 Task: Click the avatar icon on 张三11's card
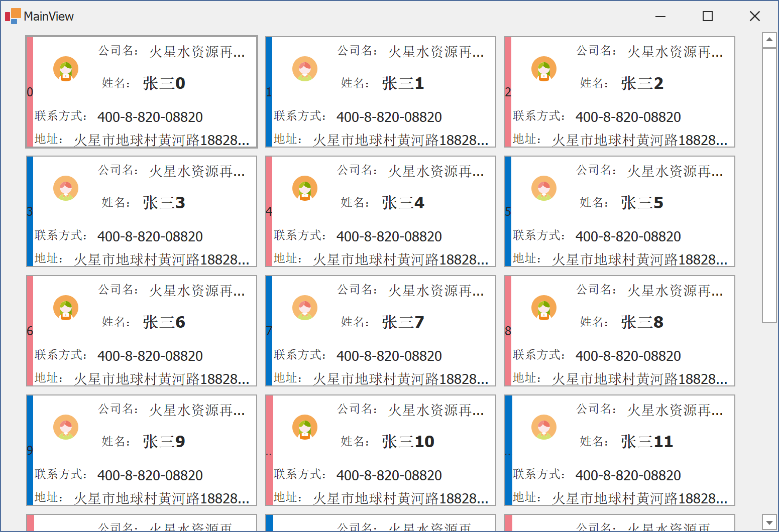543,427
